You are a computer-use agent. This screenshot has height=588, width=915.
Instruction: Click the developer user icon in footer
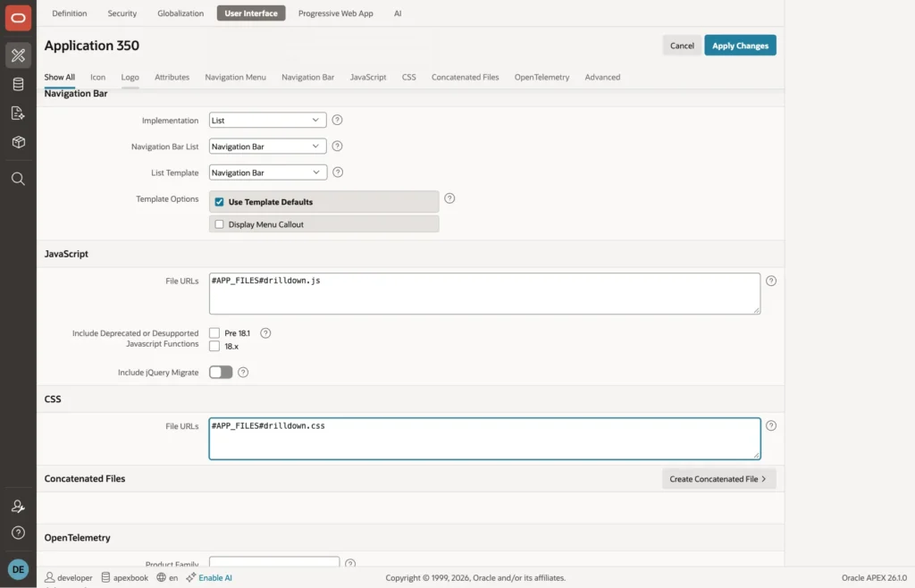click(50, 577)
